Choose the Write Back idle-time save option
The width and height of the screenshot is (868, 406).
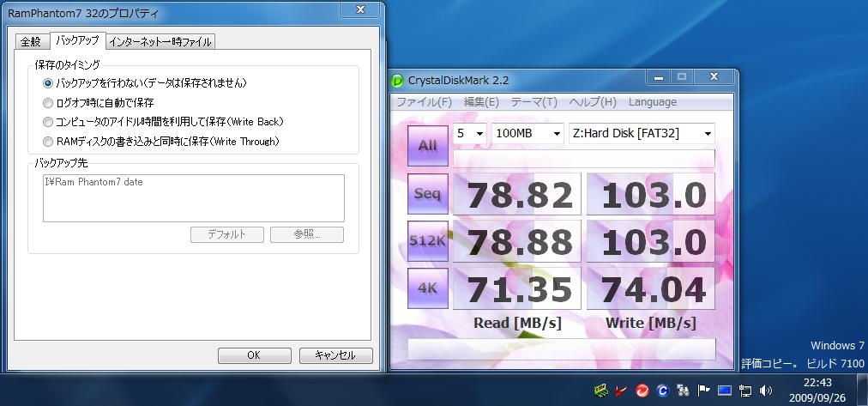click(48, 122)
